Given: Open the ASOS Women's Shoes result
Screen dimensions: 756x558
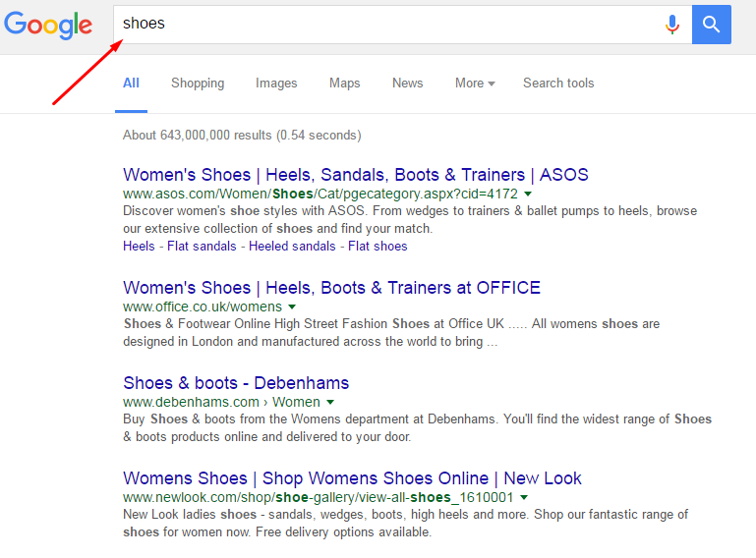Looking at the screenshot, I should (355, 175).
